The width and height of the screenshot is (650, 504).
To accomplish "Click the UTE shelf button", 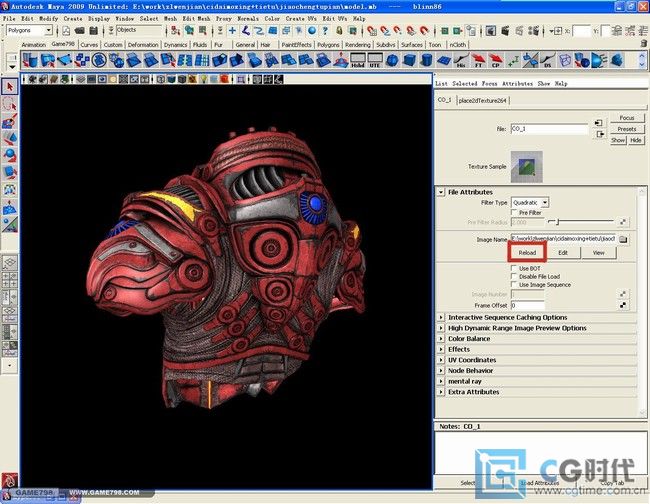I will tap(375, 61).
